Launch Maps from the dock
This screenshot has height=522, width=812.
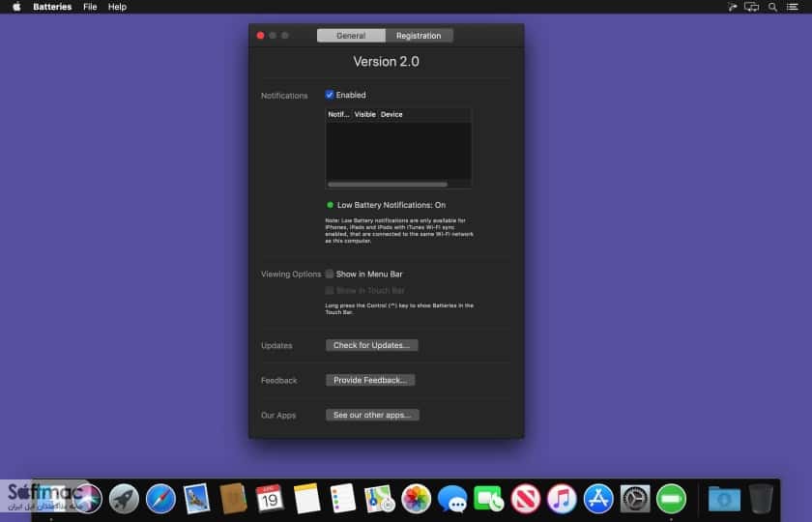pyautogui.click(x=379, y=499)
